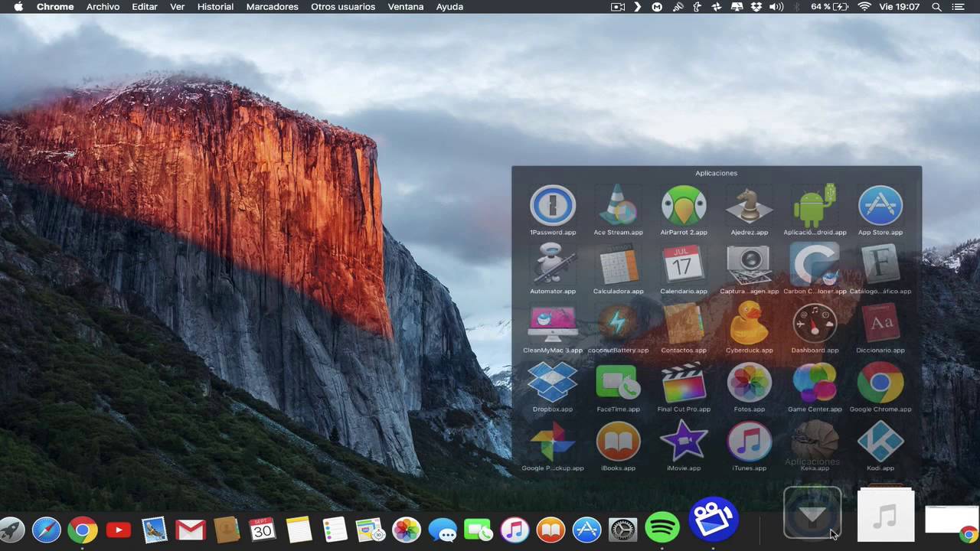Open Calculadora.app in the stack
The image size is (980, 551).
(x=618, y=264)
